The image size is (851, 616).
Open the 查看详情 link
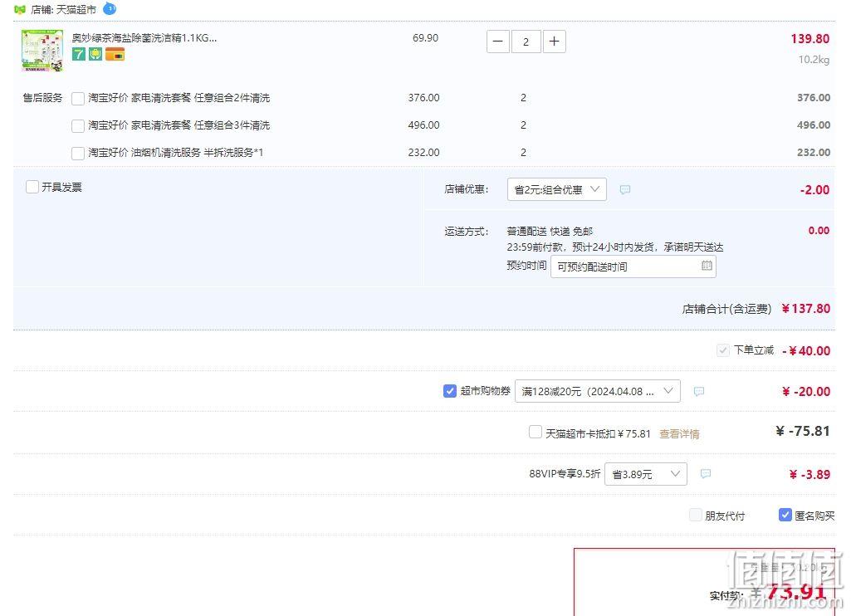[679, 433]
